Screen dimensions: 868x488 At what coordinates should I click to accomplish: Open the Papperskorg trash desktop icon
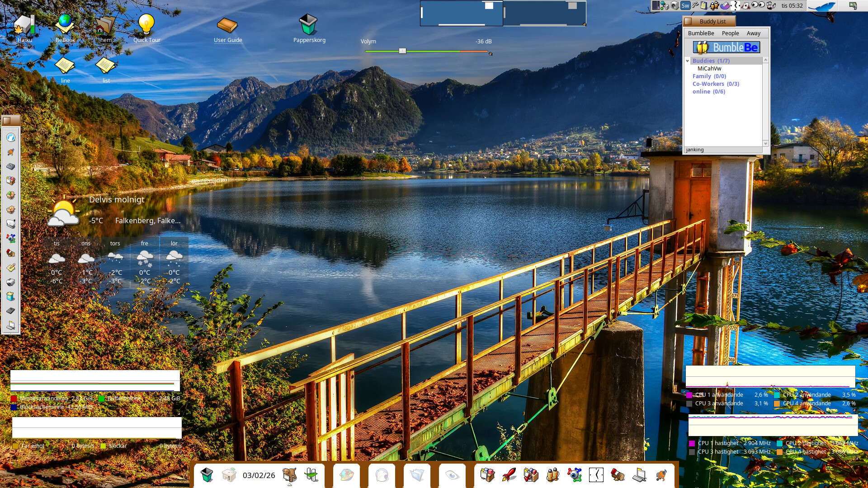[x=308, y=25]
